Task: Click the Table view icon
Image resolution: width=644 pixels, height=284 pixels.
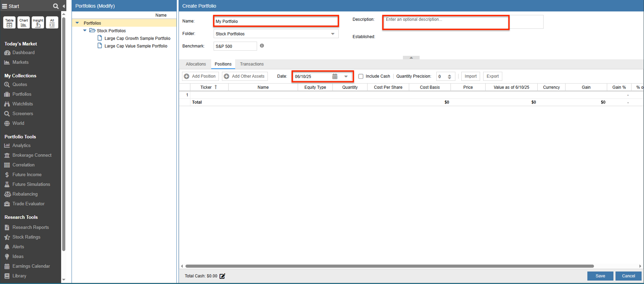Action: pyautogui.click(x=9, y=23)
